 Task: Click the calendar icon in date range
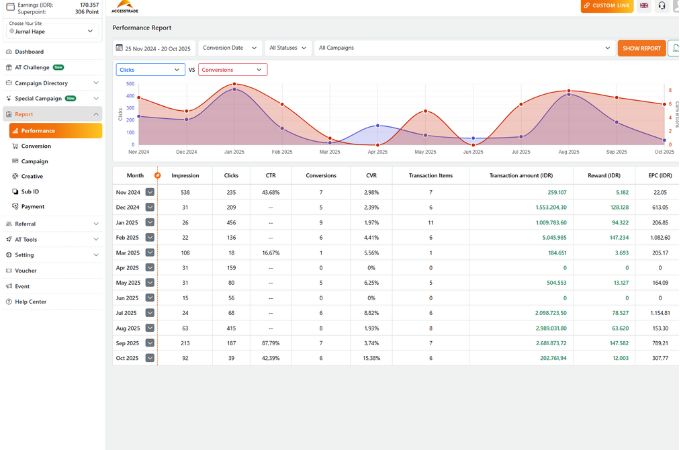[120, 47]
